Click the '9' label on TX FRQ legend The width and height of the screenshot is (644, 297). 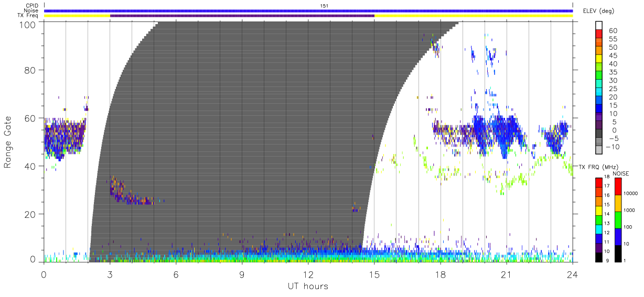(x=607, y=261)
